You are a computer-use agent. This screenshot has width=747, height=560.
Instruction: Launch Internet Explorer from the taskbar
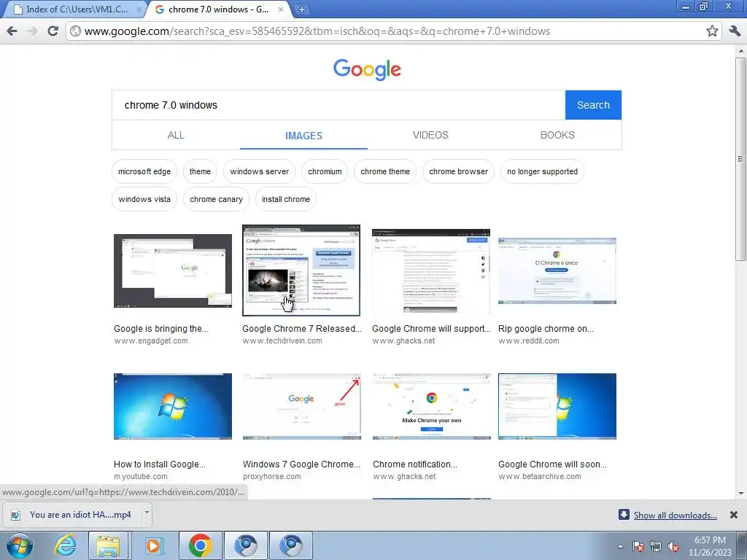click(x=65, y=545)
